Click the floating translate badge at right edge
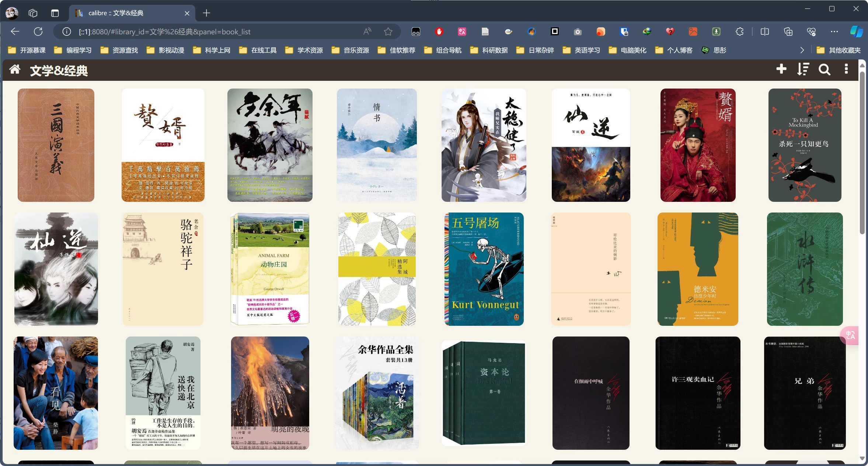The width and height of the screenshot is (868, 466). [x=850, y=335]
